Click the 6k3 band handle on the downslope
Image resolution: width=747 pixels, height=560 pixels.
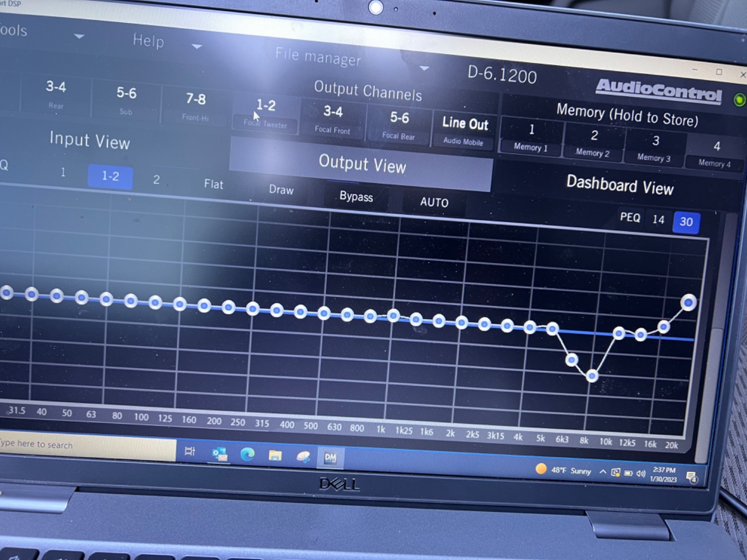point(572,359)
